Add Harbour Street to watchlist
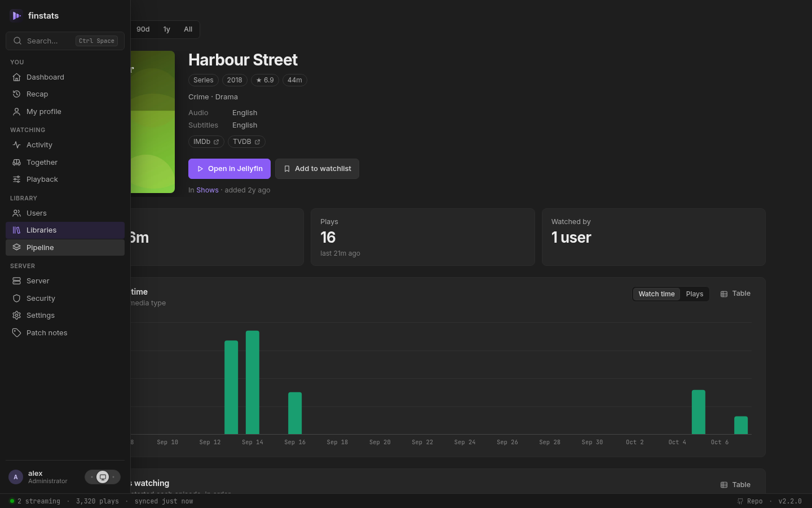Image resolution: width=812 pixels, height=508 pixels. pyautogui.click(x=317, y=169)
